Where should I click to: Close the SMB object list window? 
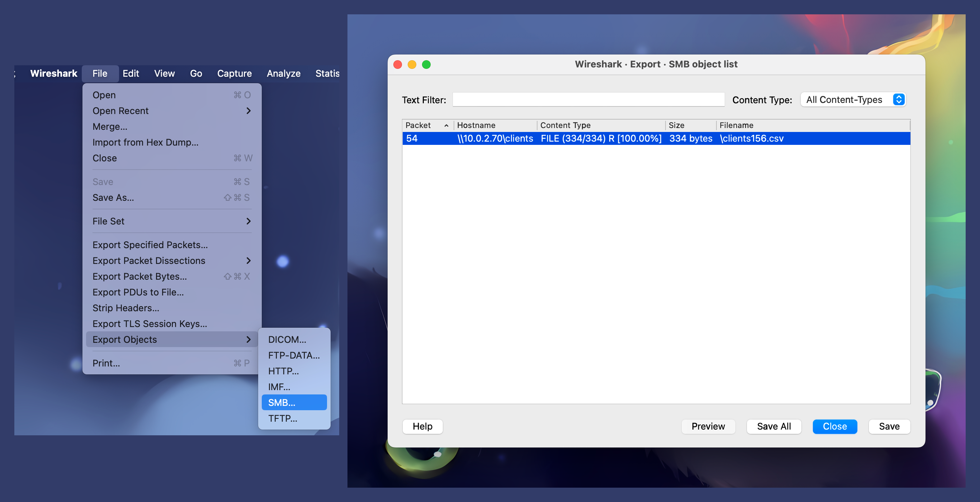tap(398, 64)
